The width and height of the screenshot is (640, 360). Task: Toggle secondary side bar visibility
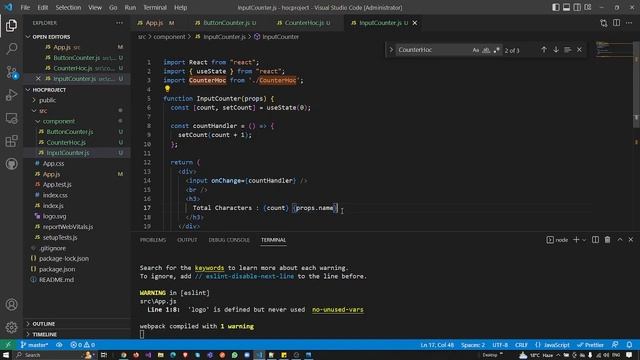(577, 7)
